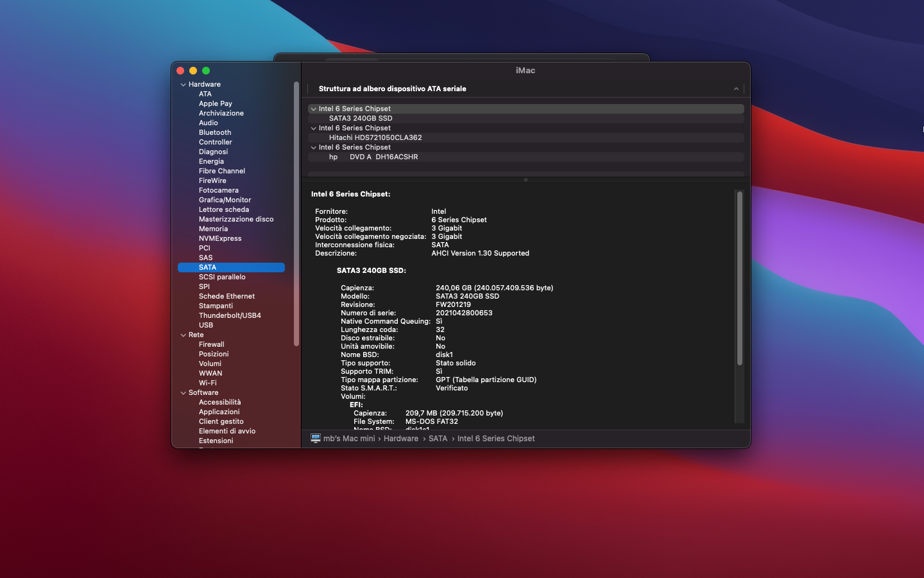Open Client gestito under Software
The image size is (924, 578).
[221, 421]
